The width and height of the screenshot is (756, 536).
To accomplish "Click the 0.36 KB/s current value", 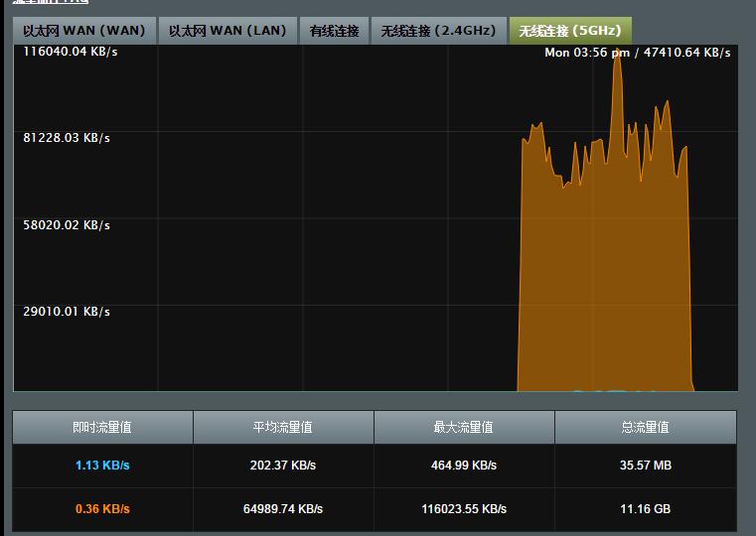I will [x=102, y=508].
